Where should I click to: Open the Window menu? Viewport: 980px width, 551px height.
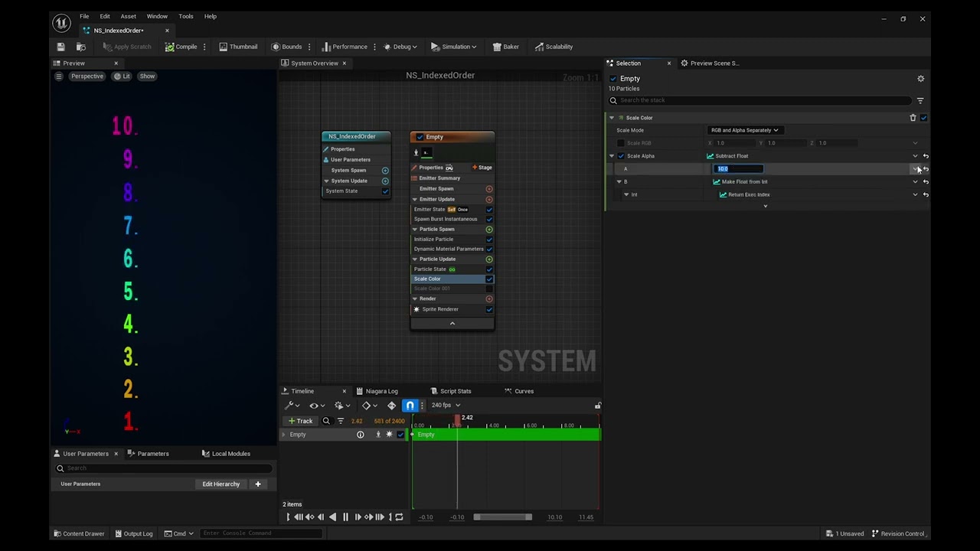(x=157, y=16)
